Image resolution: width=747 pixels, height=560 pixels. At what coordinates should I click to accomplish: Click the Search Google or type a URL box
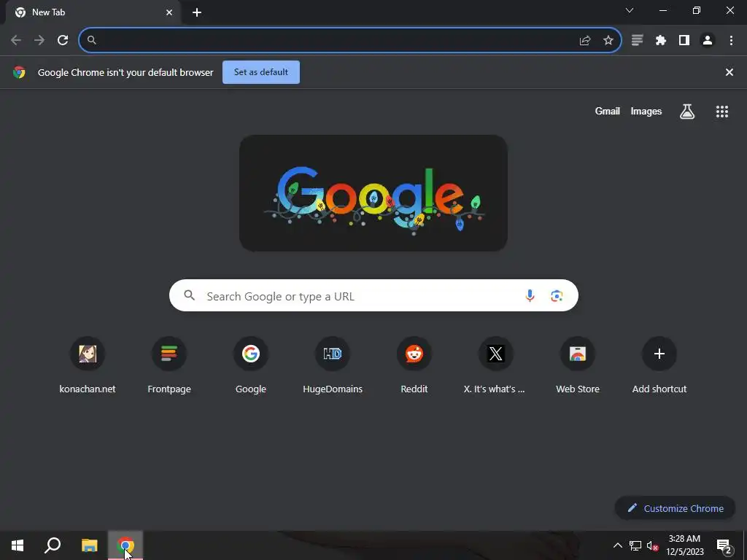coord(373,296)
